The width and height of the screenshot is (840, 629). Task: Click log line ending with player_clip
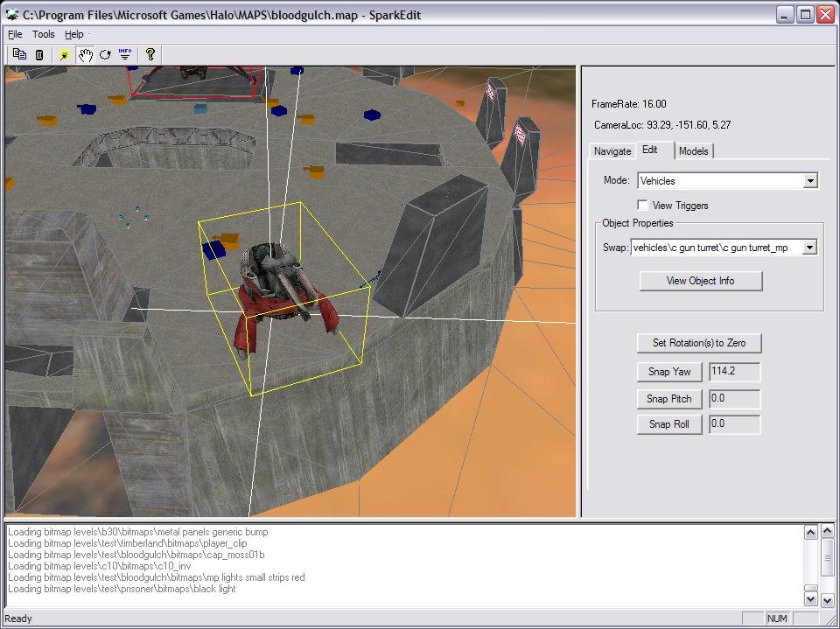coord(128,543)
